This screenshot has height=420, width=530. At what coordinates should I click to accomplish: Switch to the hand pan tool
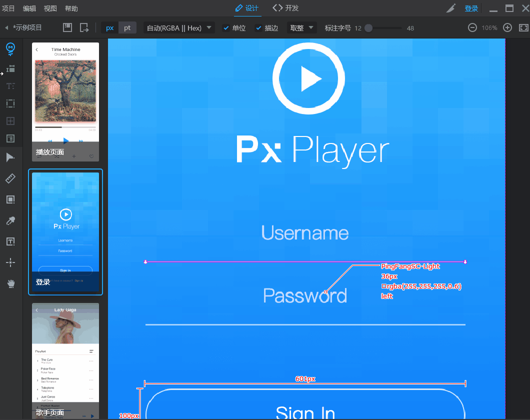pyautogui.click(x=10, y=283)
